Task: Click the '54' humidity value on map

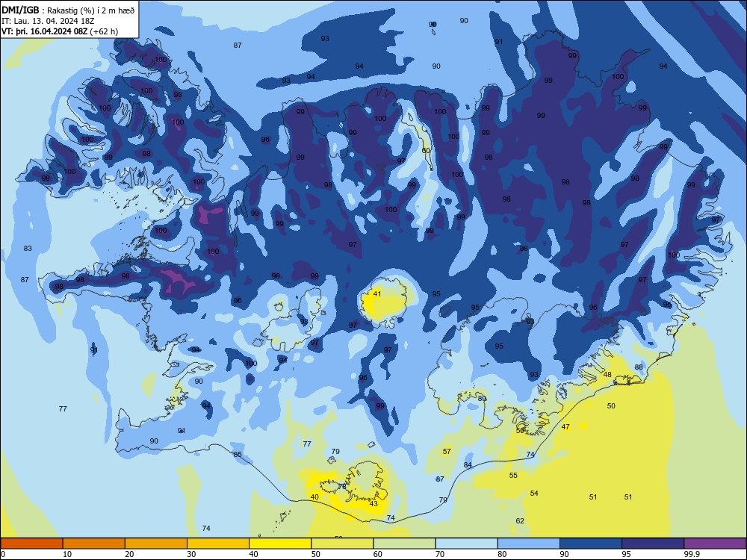Action: 534,494
